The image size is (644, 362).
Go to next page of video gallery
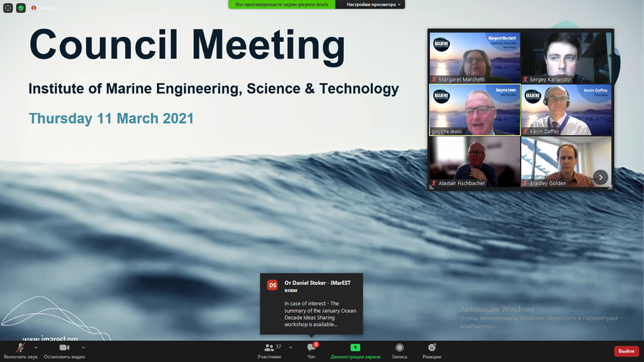pos(600,177)
